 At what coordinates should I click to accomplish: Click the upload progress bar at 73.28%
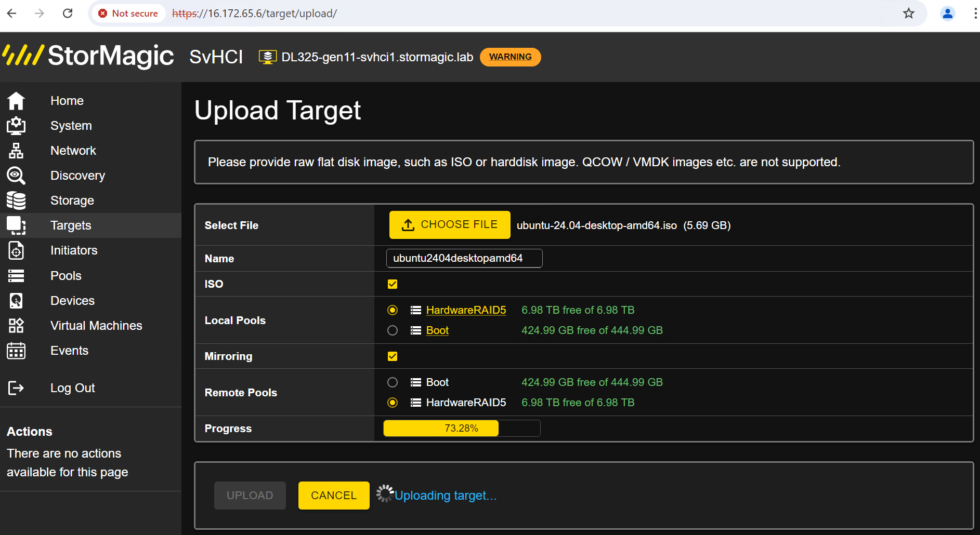(x=462, y=429)
